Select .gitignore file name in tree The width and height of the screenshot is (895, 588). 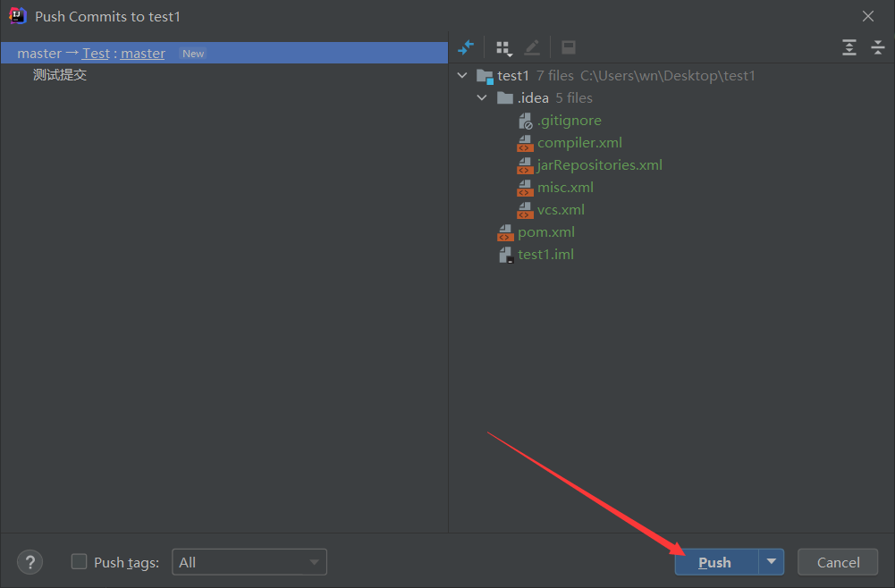pyautogui.click(x=569, y=121)
